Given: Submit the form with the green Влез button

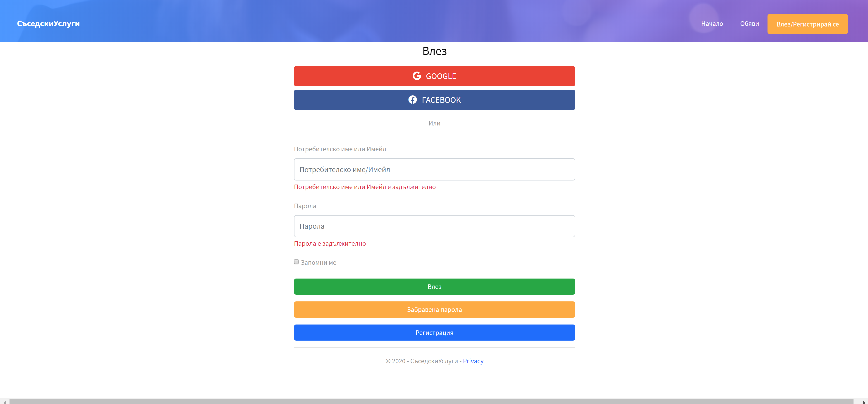Looking at the screenshot, I should (434, 287).
